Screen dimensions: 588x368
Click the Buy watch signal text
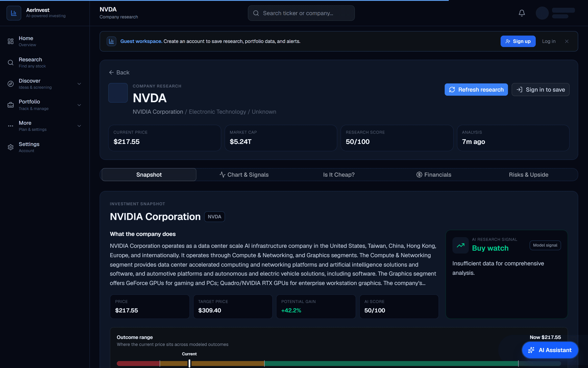[490, 248]
